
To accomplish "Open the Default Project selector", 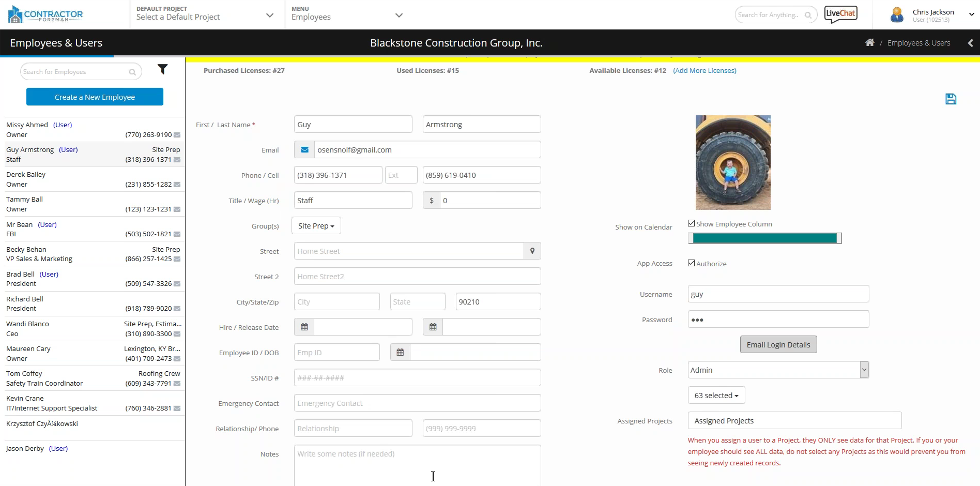I will pos(205,15).
